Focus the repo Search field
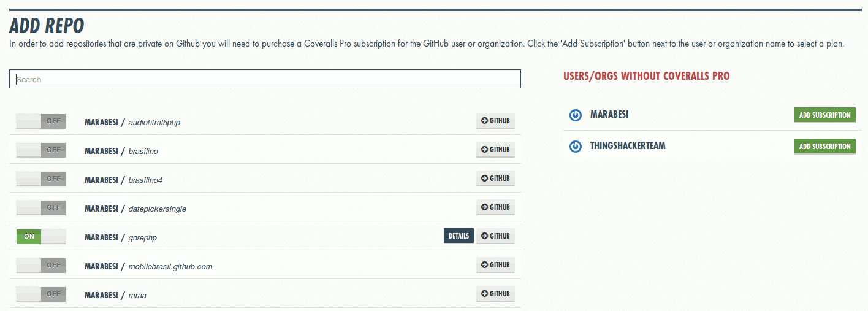Image resolution: width=868 pixels, height=311 pixels. pyautogui.click(x=265, y=79)
